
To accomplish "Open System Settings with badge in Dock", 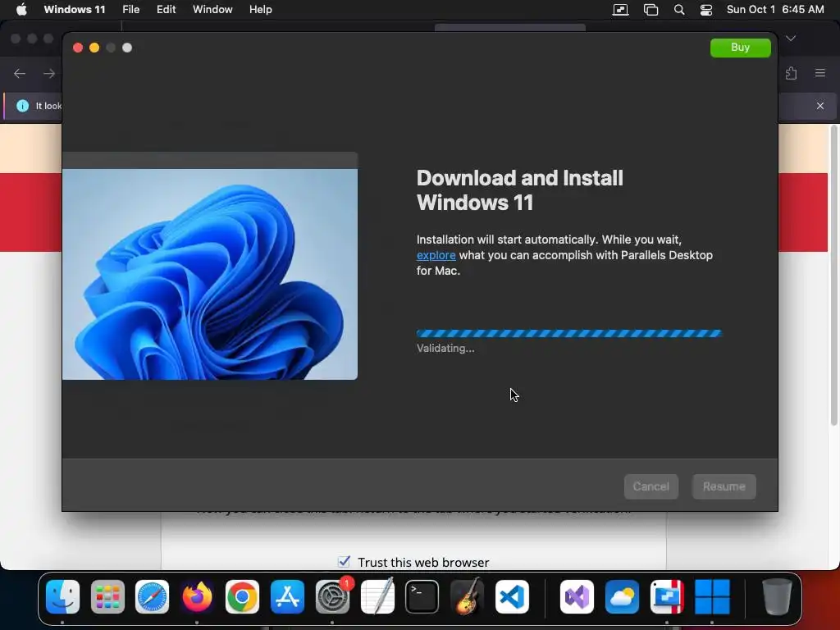I will click(332, 596).
